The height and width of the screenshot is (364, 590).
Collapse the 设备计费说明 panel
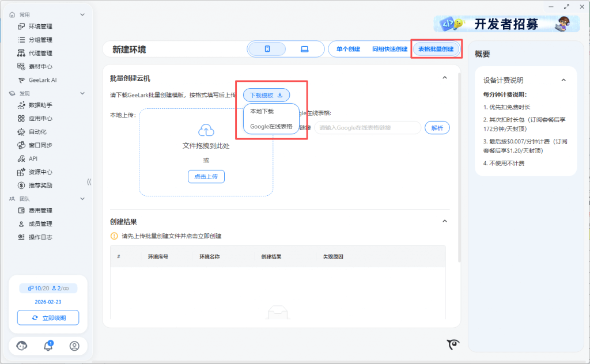pos(563,80)
